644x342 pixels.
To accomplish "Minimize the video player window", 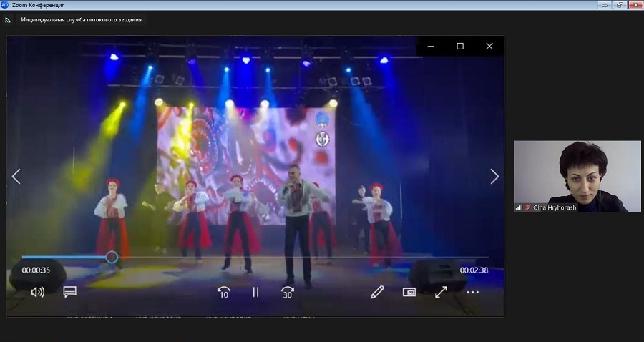I will pos(431,47).
